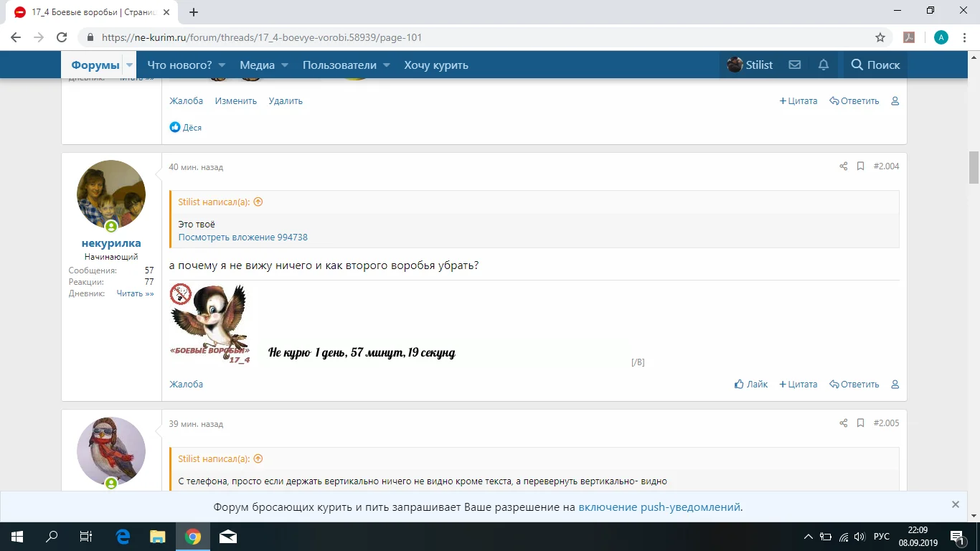
Task: Click Жалоба next to Изменить
Action: pos(187,101)
